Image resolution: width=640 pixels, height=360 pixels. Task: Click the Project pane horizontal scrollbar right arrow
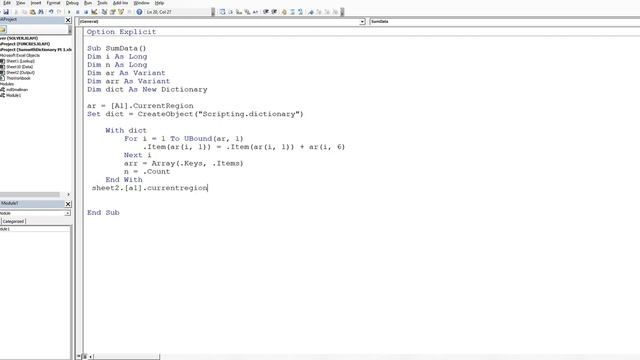click(68, 194)
